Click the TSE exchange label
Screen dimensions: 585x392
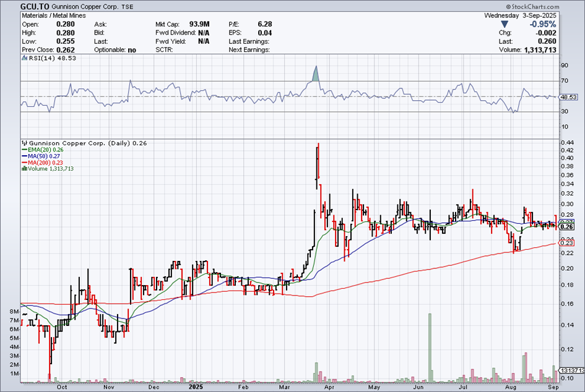point(127,7)
